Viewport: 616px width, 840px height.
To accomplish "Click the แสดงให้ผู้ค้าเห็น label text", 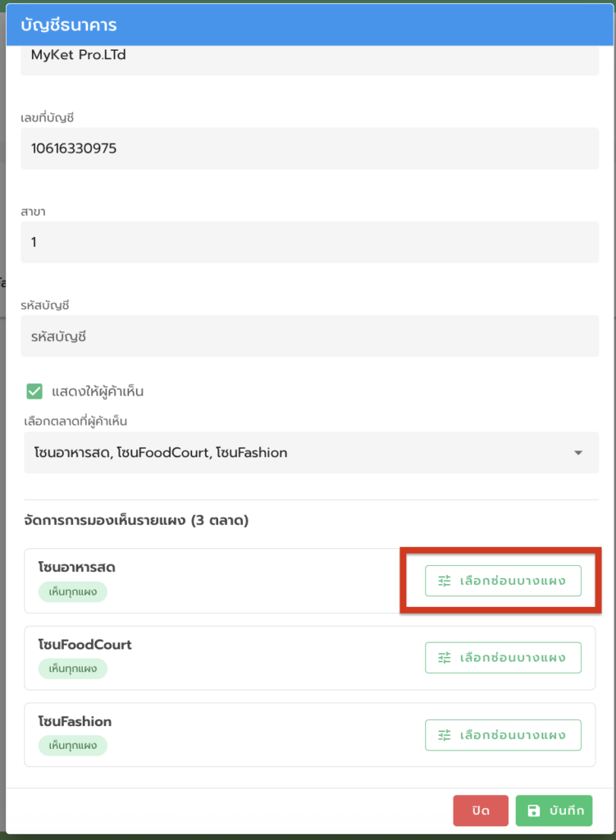I will coord(98,391).
